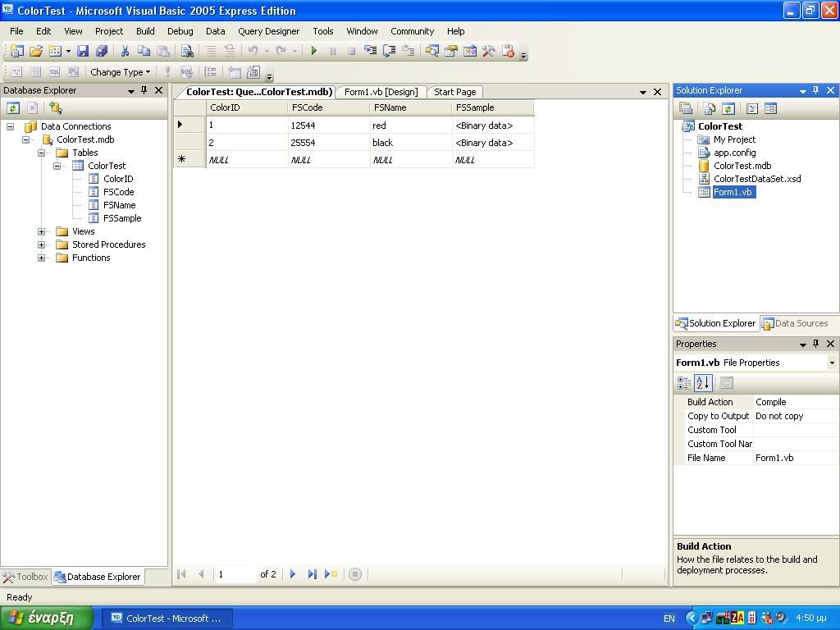Click View Designer in the Solution Explorer toolbar
Viewport: 840px width, 630px height.
click(770, 109)
